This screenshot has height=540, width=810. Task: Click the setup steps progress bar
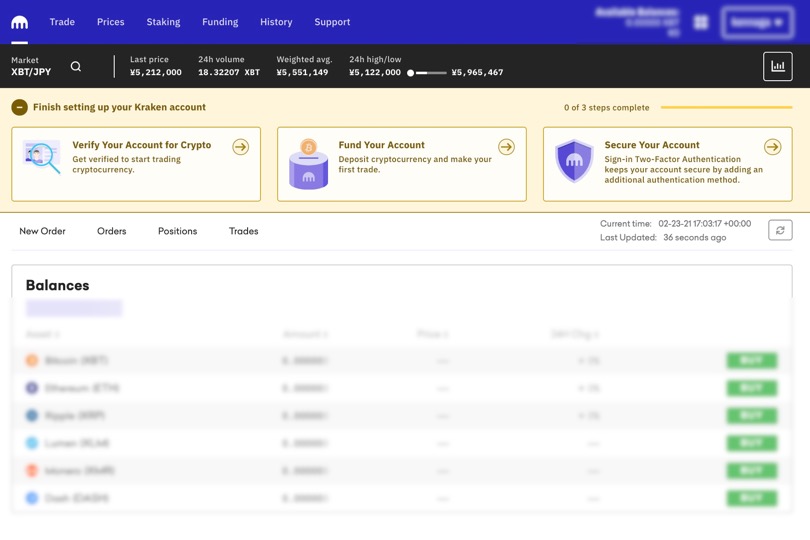coord(726,107)
